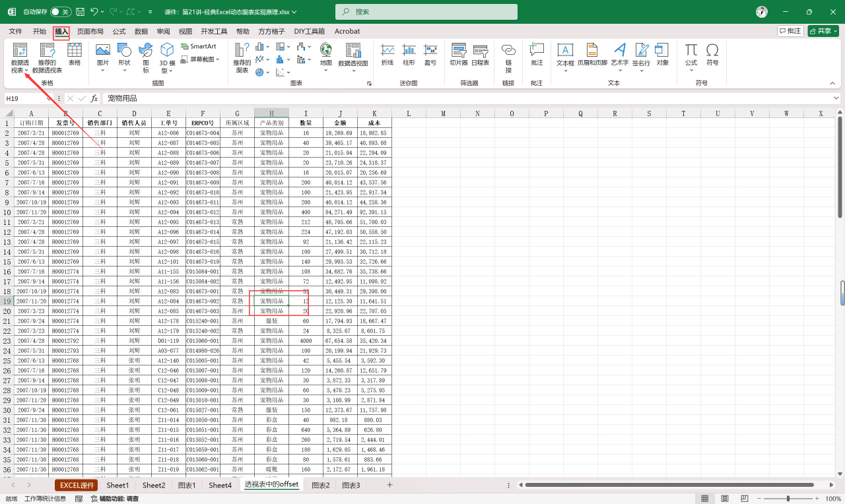Screen dimensions: 845x504
Task: Insert a 日程表 (Timeline)
Action: point(480,55)
